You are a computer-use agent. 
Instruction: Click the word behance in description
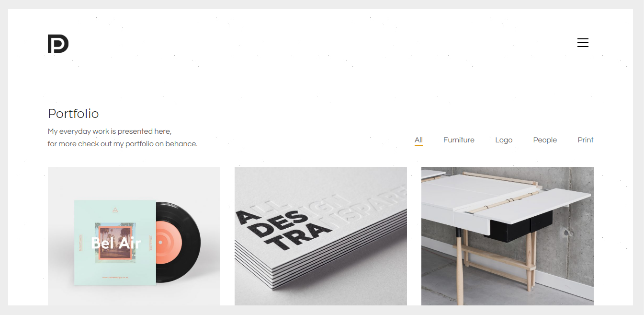coord(181,144)
